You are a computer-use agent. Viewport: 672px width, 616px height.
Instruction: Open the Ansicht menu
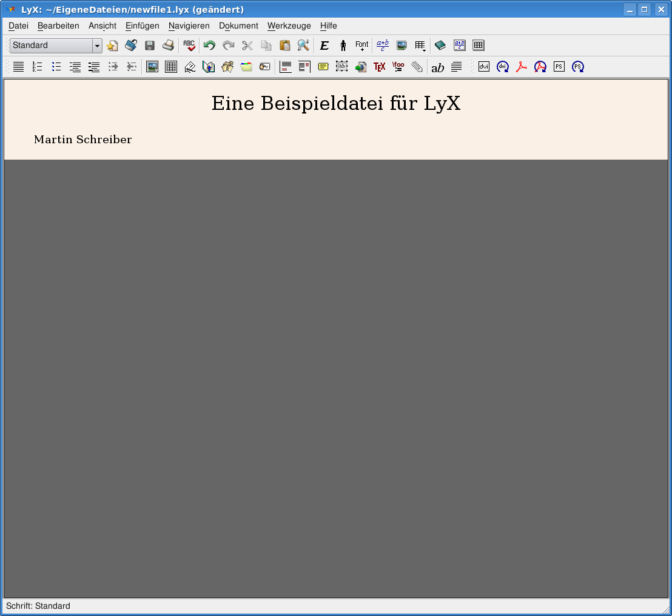point(102,25)
